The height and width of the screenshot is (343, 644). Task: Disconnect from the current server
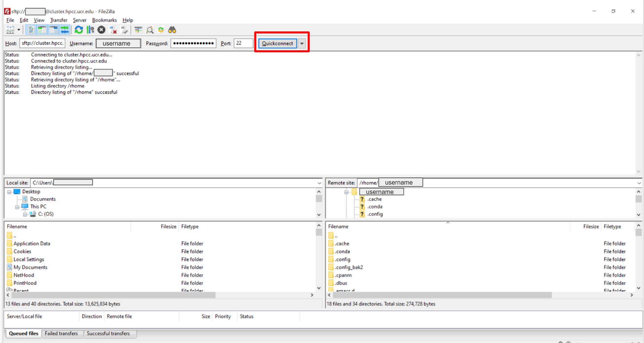coord(113,30)
